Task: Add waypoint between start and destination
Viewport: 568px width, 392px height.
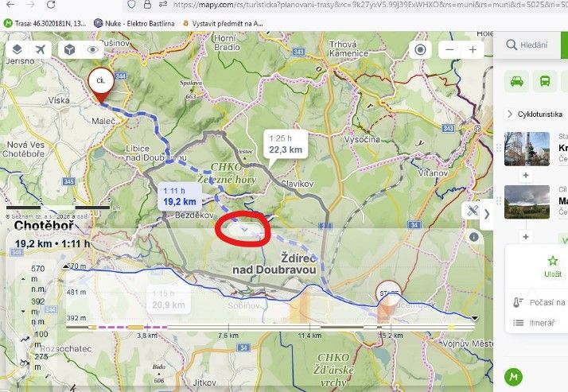Action: click(x=526, y=176)
